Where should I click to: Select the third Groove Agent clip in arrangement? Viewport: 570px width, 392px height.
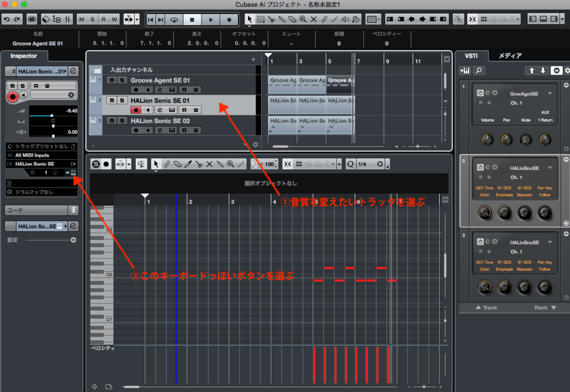point(340,85)
